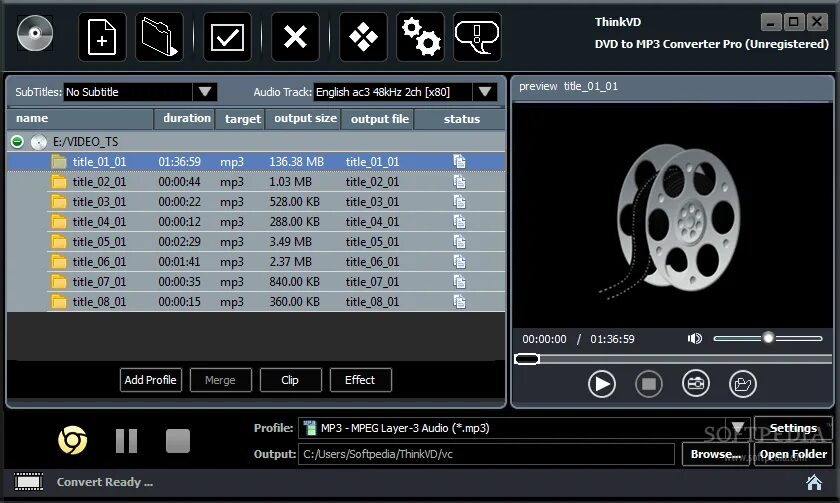Sort by the duration column header

185,118
